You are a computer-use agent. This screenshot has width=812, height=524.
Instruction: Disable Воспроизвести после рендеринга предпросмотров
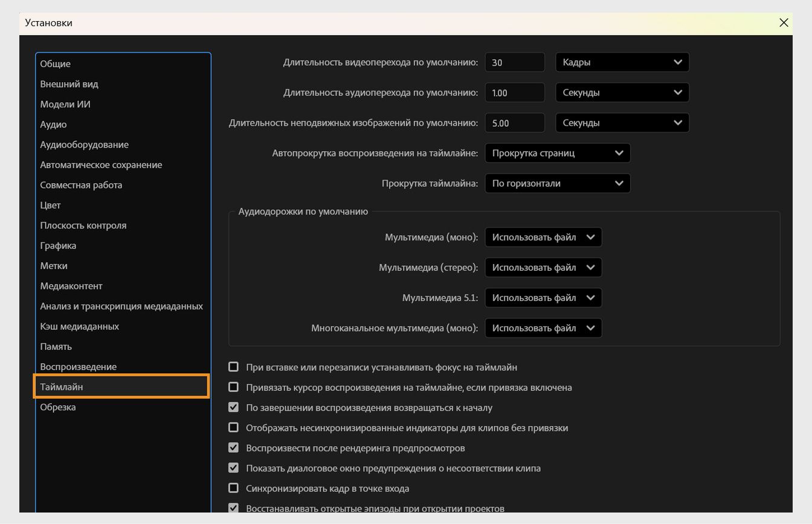(x=233, y=448)
